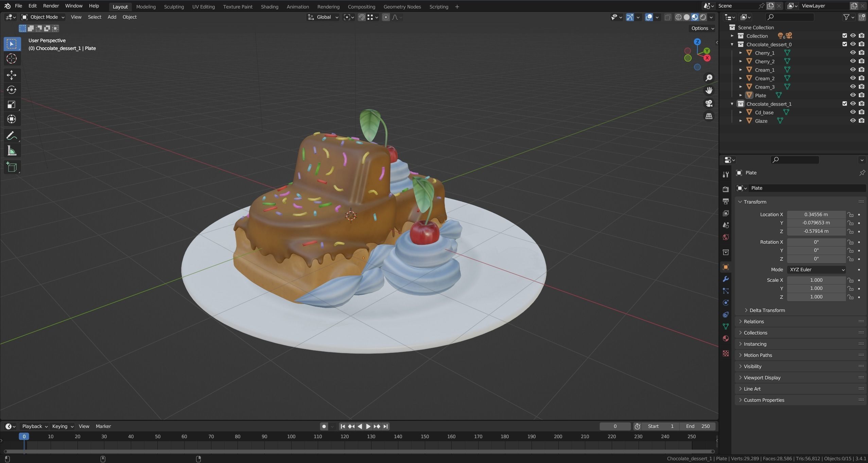Switch to the Shading workspace tab
868x463 pixels.
270,6
